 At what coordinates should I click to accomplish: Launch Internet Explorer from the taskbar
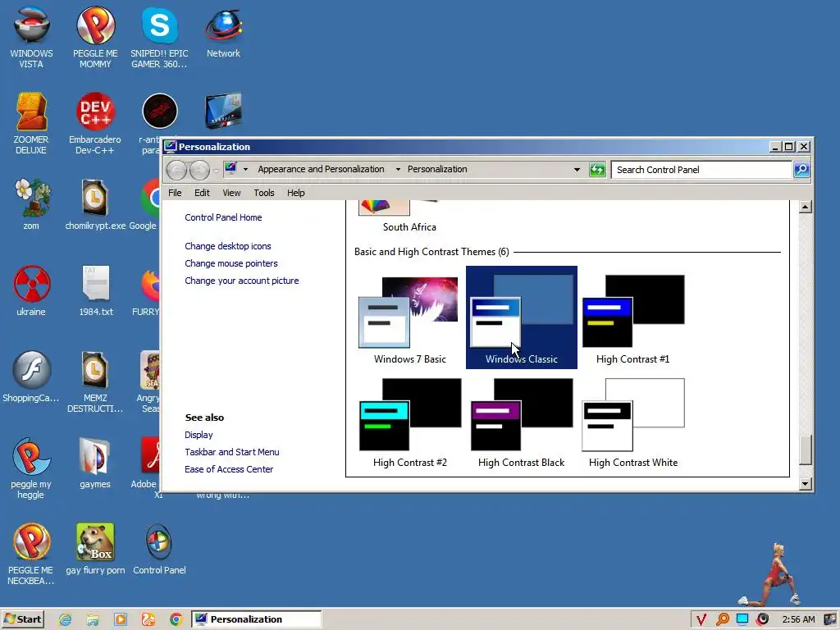click(66, 619)
